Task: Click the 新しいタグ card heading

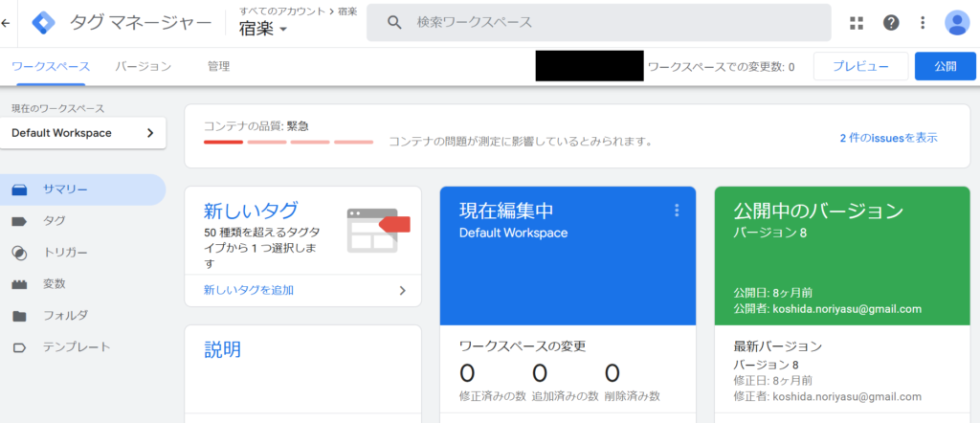Action: [251, 211]
